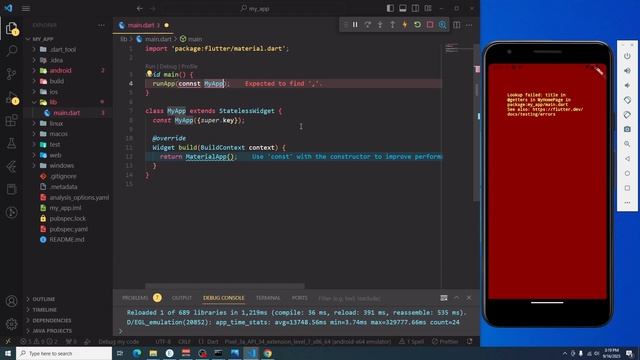Click the emulator power button

[627, 56]
